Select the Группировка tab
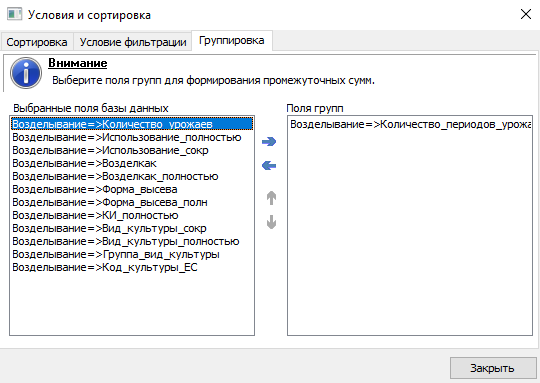 (x=232, y=41)
